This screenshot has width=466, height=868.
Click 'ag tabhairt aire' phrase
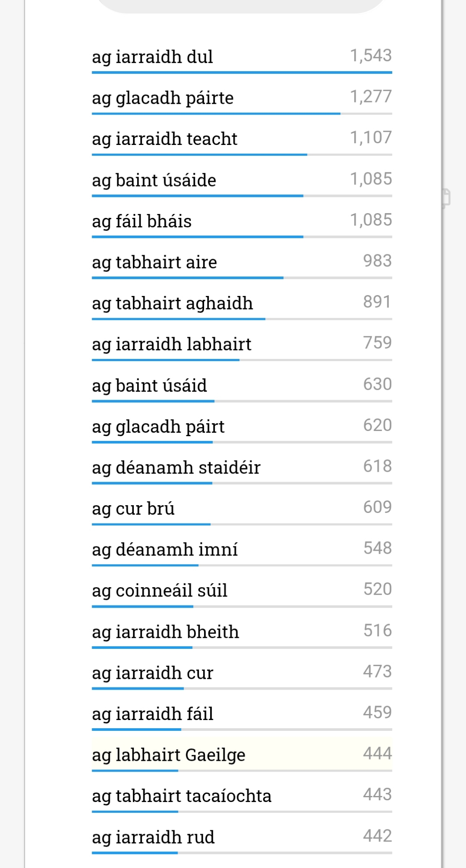click(154, 262)
